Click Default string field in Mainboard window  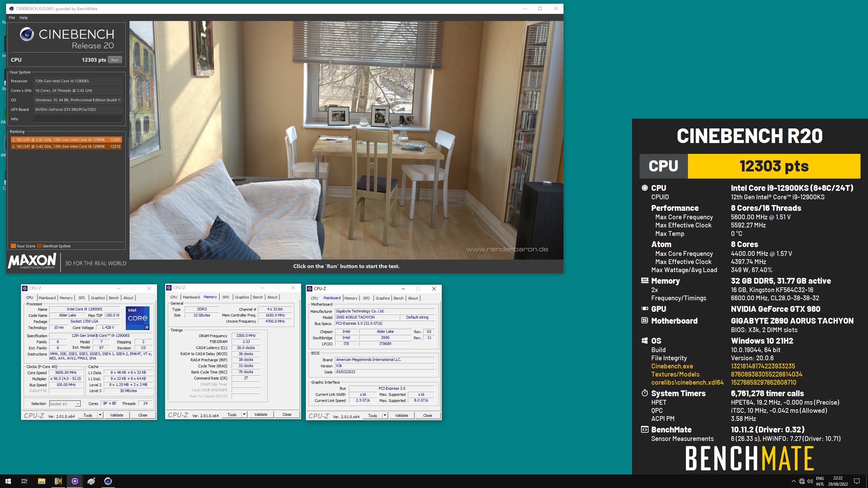(x=417, y=317)
